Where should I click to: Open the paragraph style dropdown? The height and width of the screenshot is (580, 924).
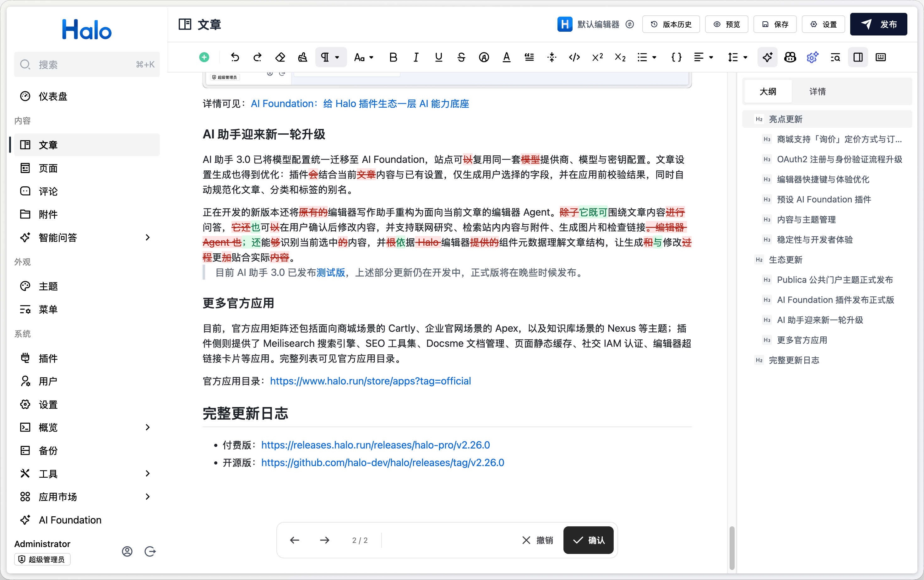tap(331, 57)
